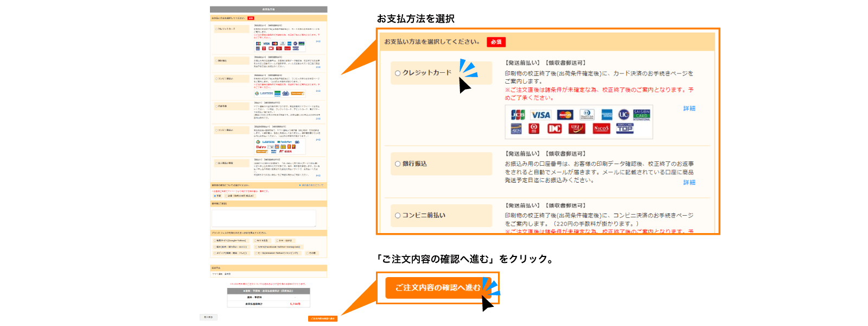Click small orange ご注文内容の確認へ進む button in preview
This screenshot has height=326, width=868.
coord(323,319)
